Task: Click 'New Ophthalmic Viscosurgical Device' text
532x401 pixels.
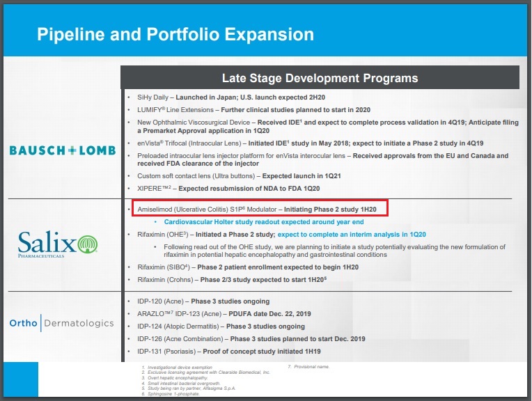Action: [194, 123]
